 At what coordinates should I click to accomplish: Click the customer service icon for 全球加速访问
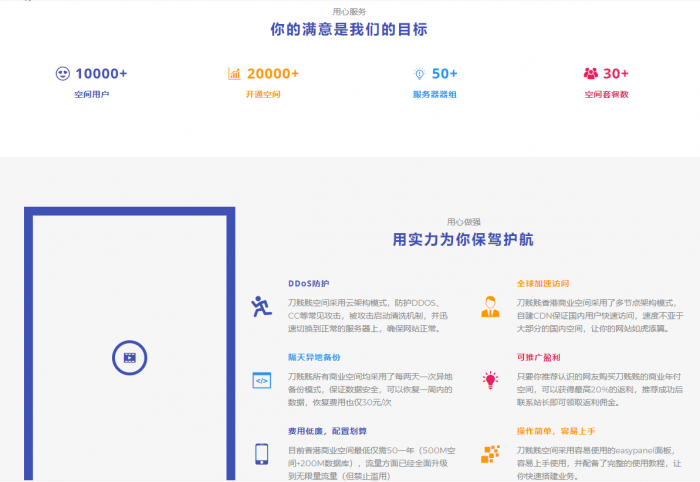(490, 306)
